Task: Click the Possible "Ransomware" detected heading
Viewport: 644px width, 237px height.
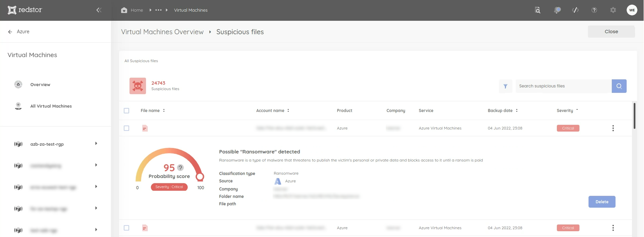Action: [259, 152]
